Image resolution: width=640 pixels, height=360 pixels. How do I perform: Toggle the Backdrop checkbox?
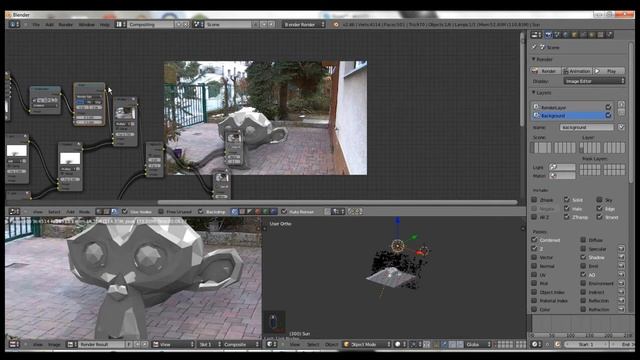200,211
